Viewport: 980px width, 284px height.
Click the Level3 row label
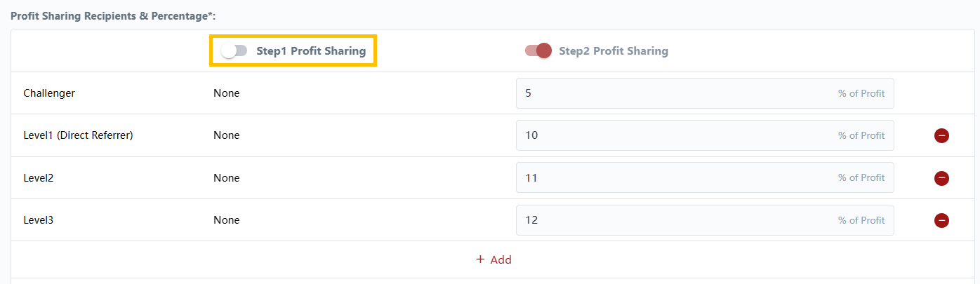(x=39, y=220)
